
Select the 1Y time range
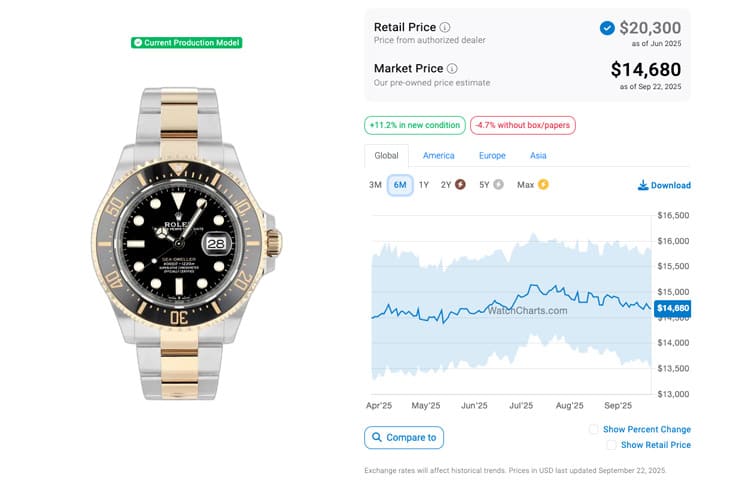click(x=424, y=185)
